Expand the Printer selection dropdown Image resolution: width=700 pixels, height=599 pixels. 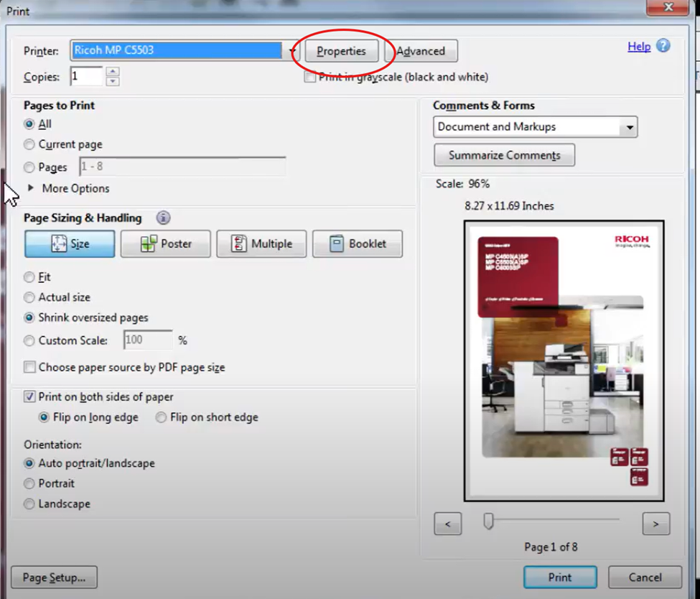point(291,50)
